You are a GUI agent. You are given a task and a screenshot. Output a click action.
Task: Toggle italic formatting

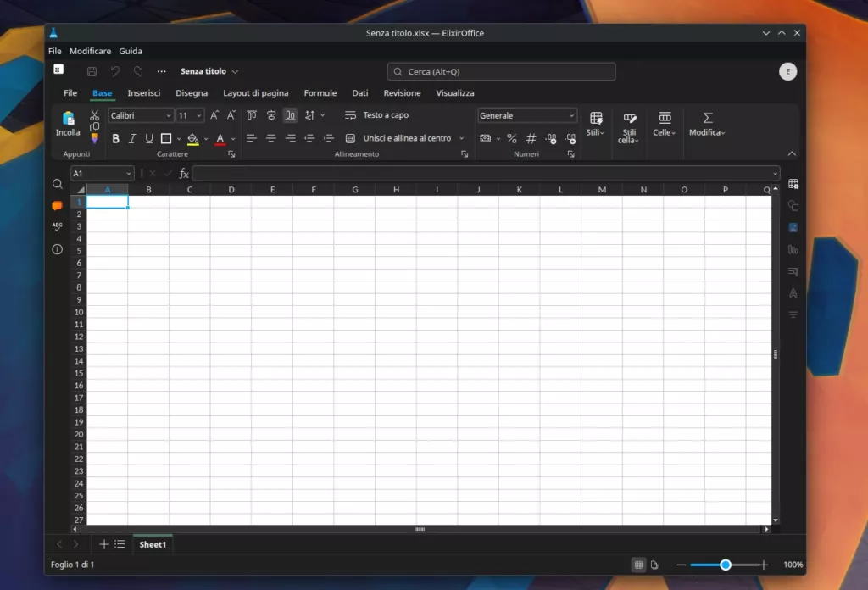pyautogui.click(x=132, y=138)
